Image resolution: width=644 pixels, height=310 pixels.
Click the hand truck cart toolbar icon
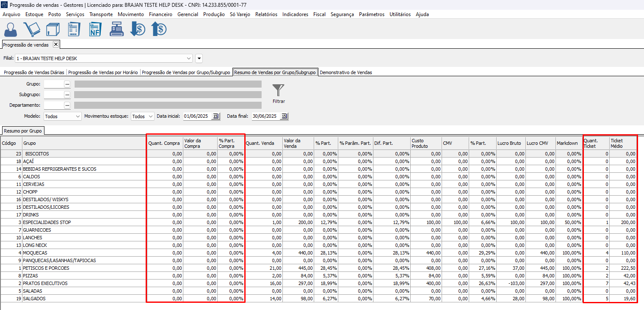[x=32, y=29]
